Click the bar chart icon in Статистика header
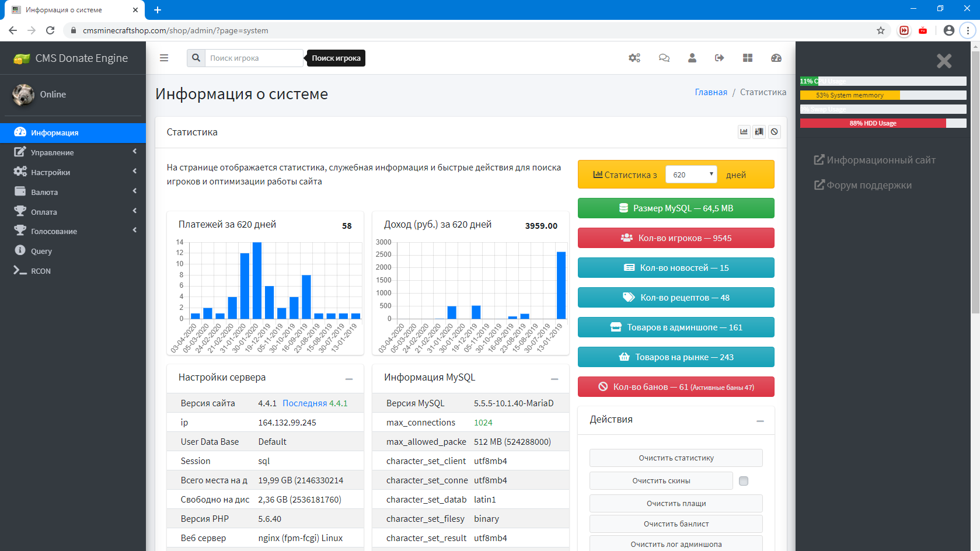This screenshot has height=551, width=980. click(744, 132)
